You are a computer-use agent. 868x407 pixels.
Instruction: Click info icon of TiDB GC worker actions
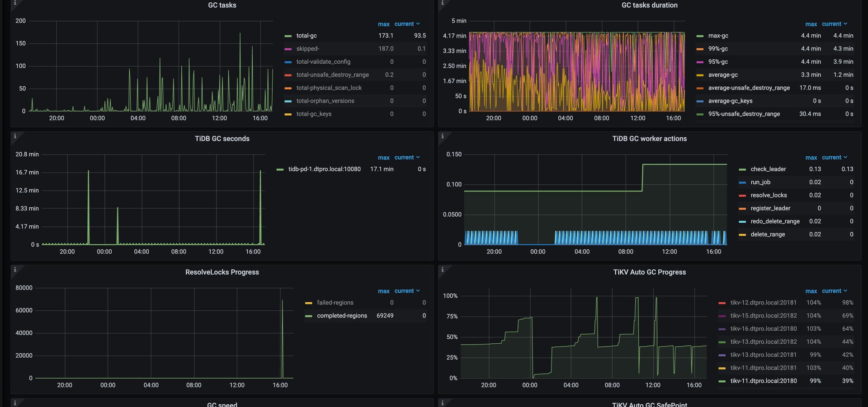tap(442, 136)
